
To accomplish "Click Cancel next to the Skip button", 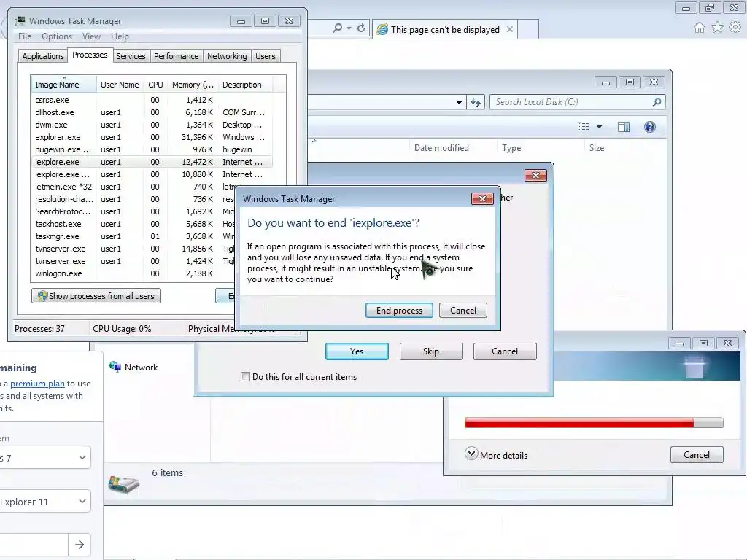I will click(505, 351).
